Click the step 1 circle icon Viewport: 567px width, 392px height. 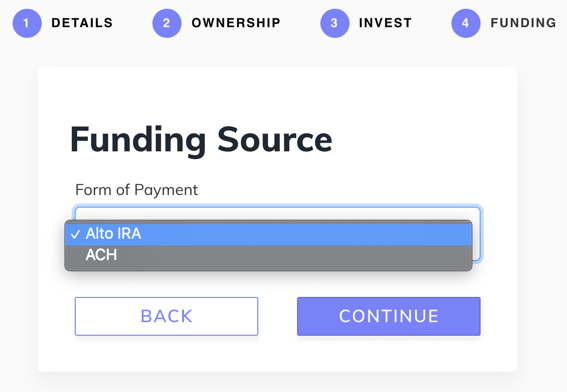(x=27, y=23)
